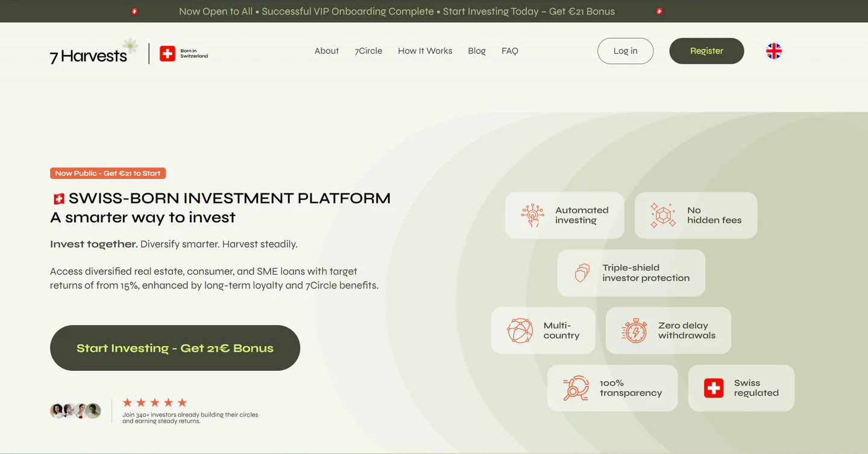Go to the 7Circle page

coord(368,51)
